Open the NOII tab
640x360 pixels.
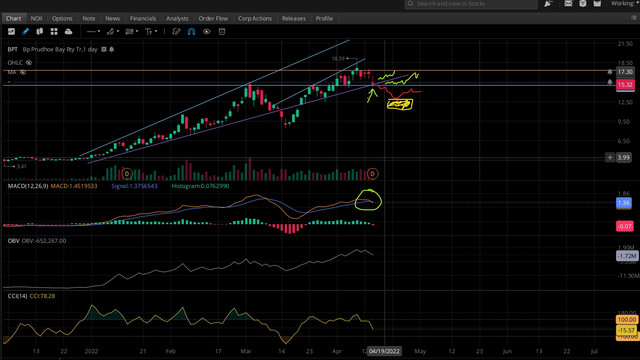coord(36,18)
